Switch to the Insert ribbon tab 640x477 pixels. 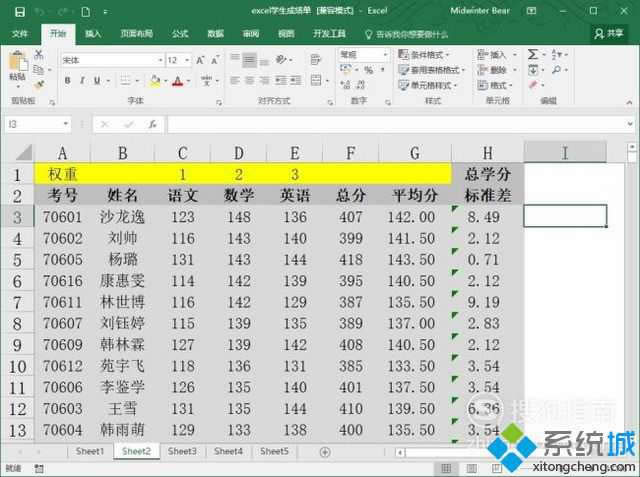coord(93,34)
